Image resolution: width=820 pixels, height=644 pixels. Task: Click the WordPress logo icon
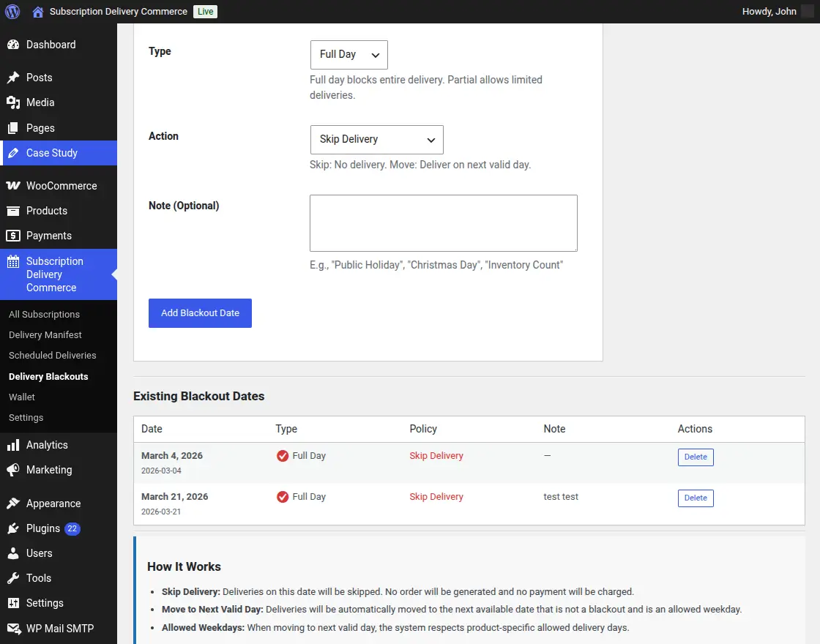coord(12,12)
